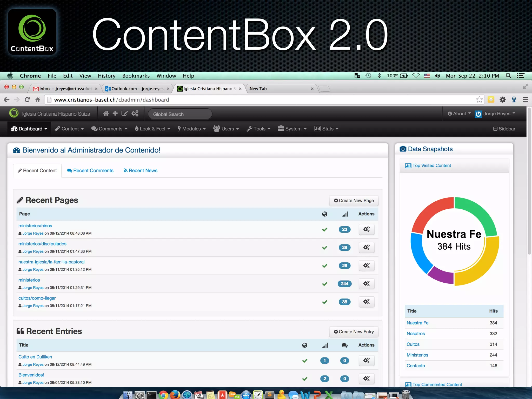The width and height of the screenshot is (532, 399).
Task: Open actions gear for cultos/como-llegar page
Action: point(366,302)
